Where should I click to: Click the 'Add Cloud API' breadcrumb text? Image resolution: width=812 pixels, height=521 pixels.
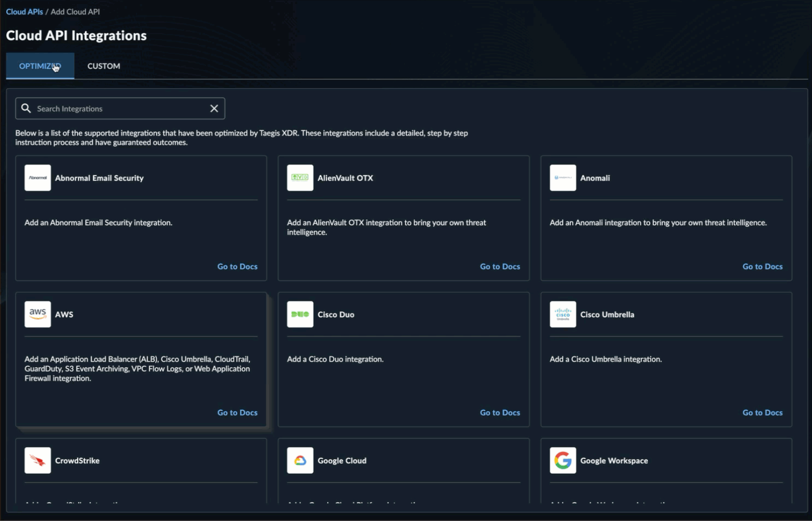coord(75,12)
